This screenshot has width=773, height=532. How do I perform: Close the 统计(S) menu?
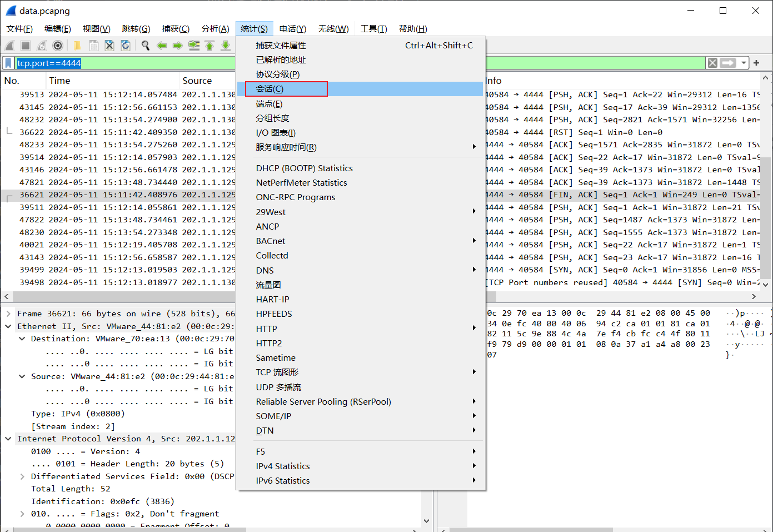click(255, 29)
